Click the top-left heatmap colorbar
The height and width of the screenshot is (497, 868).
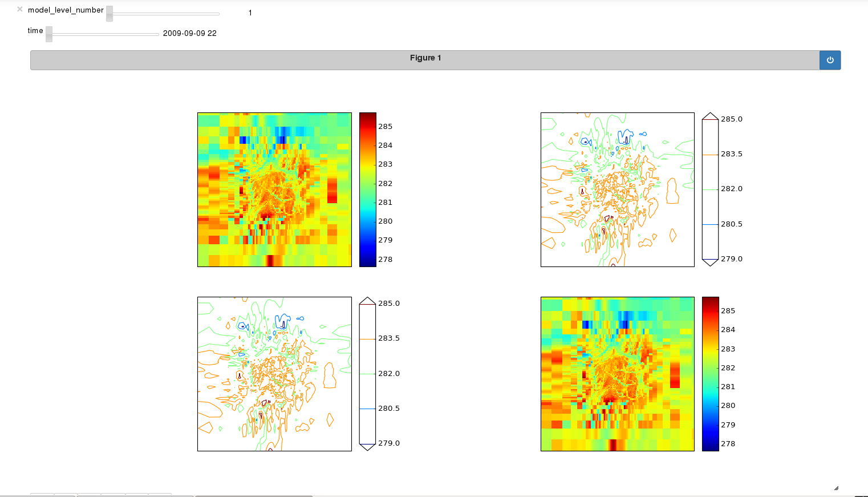[x=368, y=189]
